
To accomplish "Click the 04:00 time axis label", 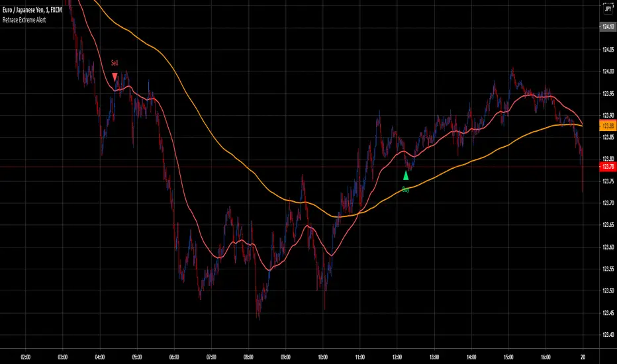I will coord(100,357).
